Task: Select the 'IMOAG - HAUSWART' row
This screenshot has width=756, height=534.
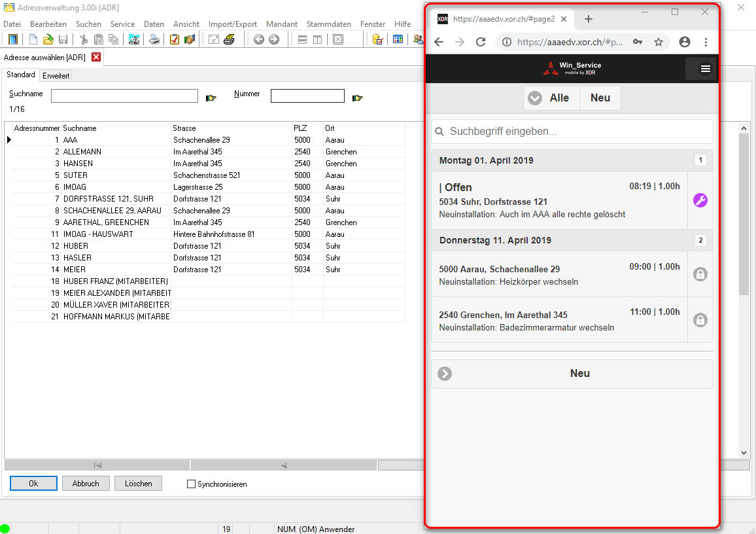Action: click(209, 234)
